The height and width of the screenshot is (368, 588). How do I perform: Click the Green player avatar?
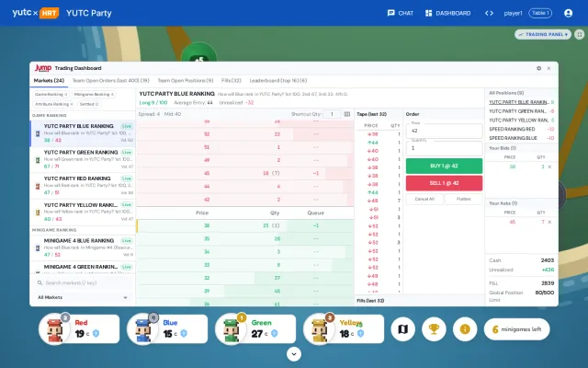pos(231,329)
